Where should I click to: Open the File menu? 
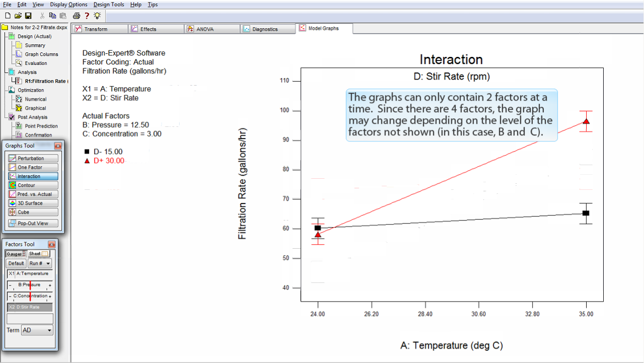pyautogui.click(x=7, y=5)
